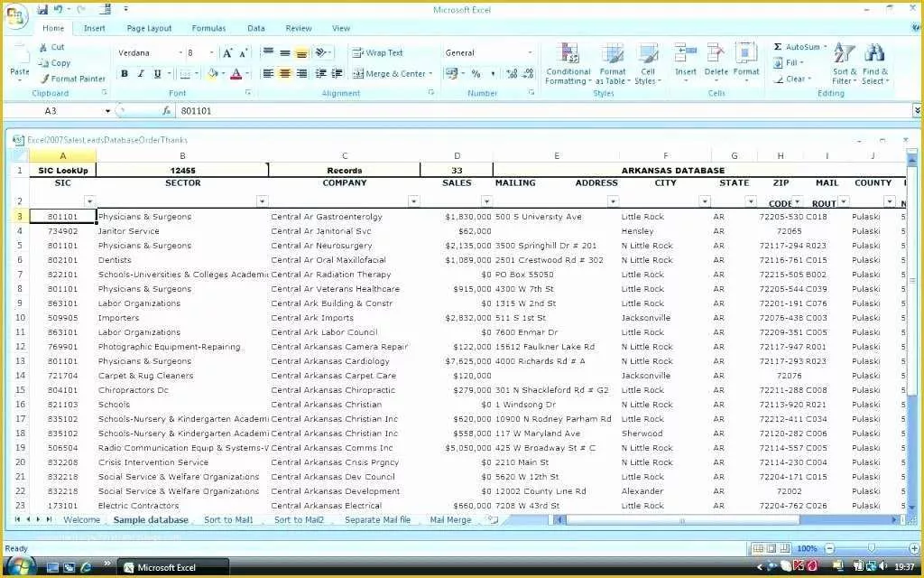Click Increase Indent icon

click(x=337, y=74)
